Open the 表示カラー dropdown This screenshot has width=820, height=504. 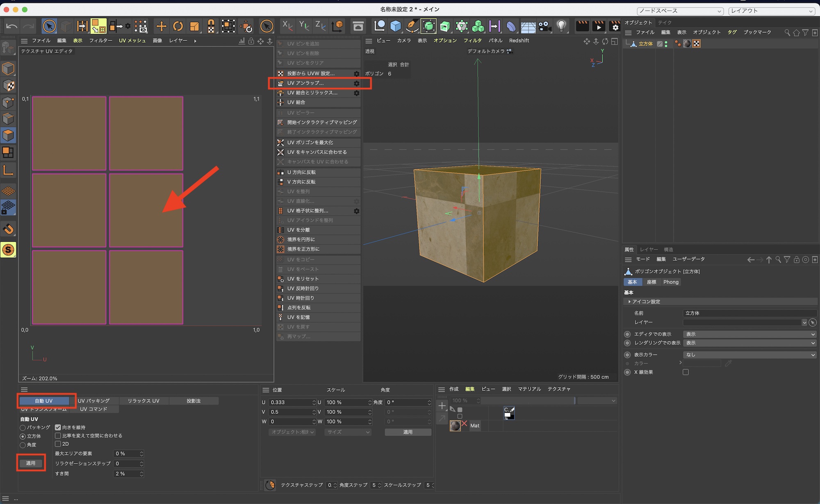pyautogui.click(x=749, y=355)
